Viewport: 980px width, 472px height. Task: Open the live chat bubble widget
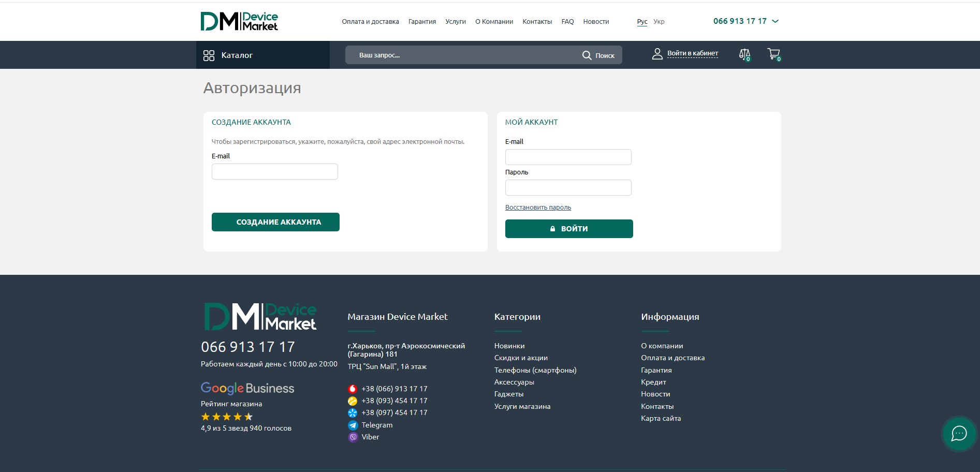(959, 434)
